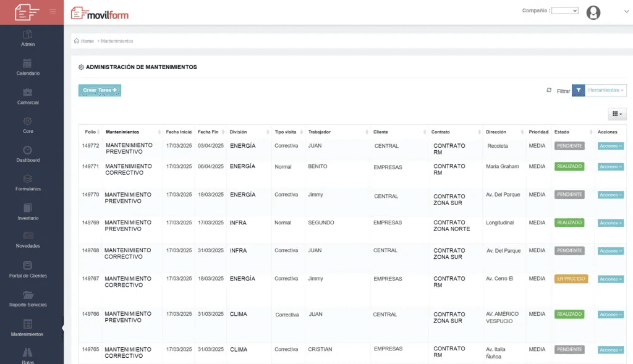The image size is (633, 364).
Task: Sort by Trabajador column header
Action: tap(338, 132)
